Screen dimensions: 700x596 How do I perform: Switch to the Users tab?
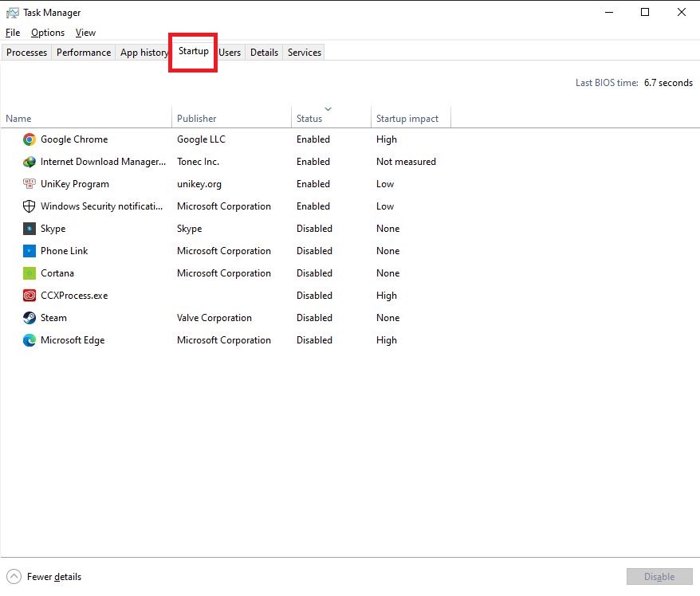coord(230,53)
